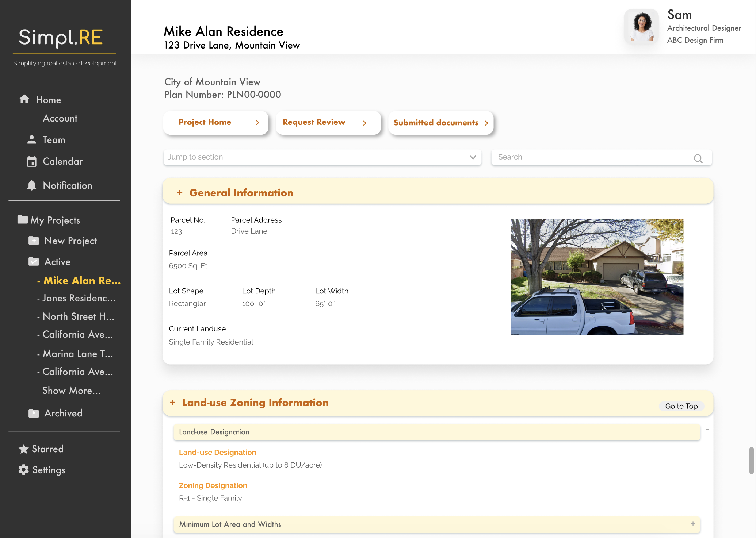The height and width of the screenshot is (538, 756).
Task: Click the arrow on Request Review button
Action: (364, 123)
